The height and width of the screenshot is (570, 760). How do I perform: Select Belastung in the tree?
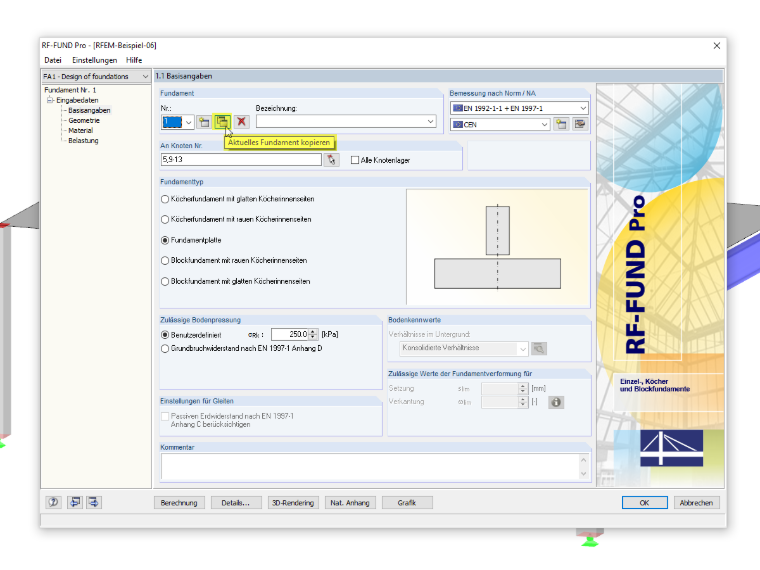pyautogui.click(x=83, y=141)
